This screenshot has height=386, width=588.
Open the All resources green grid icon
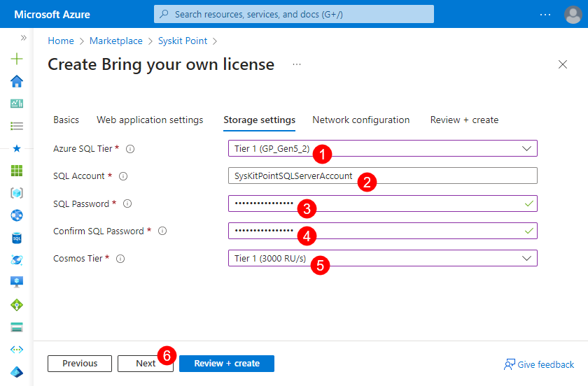coord(17,171)
